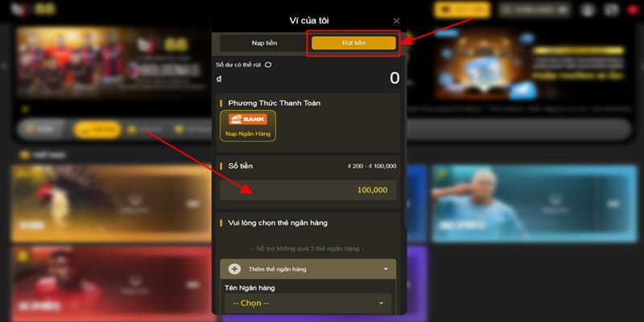Click the plus icon for Thêm thẻ ngân hàng
The height and width of the screenshot is (322, 644).
234,269
